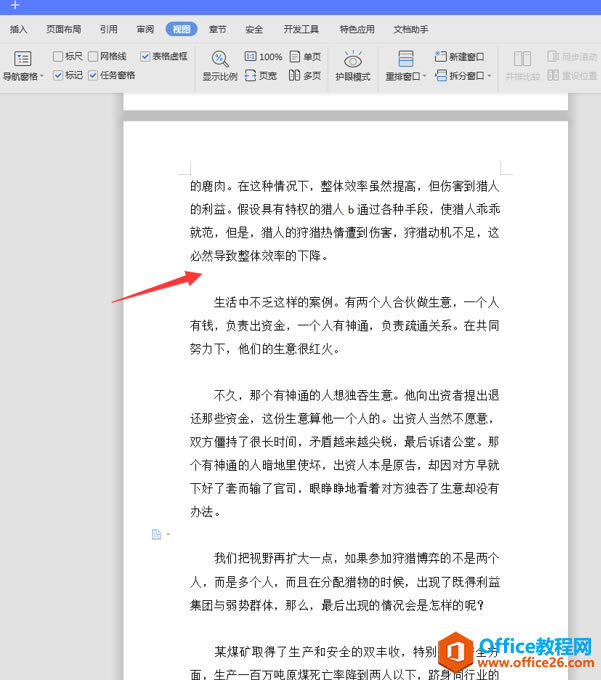Uncheck the 任务窗格 task pane checkbox

pyautogui.click(x=92, y=75)
